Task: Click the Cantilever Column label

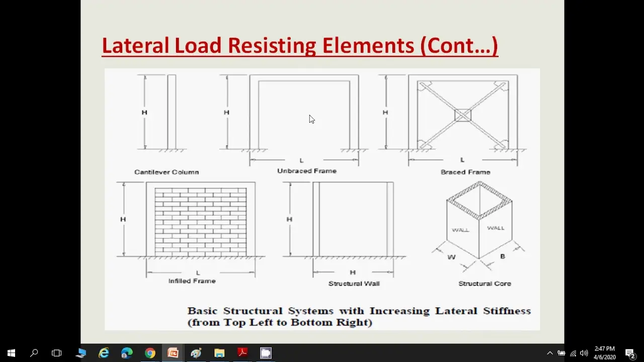Action: click(167, 172)
